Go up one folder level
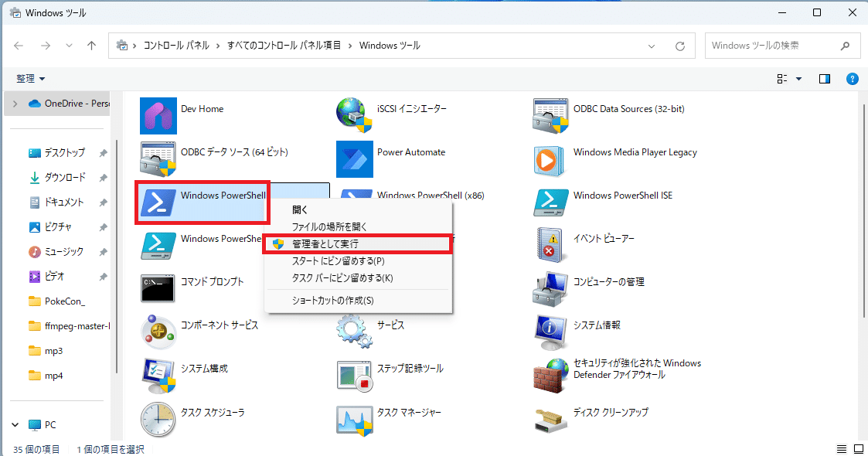 pyautogui.click(x=92, y=46)
